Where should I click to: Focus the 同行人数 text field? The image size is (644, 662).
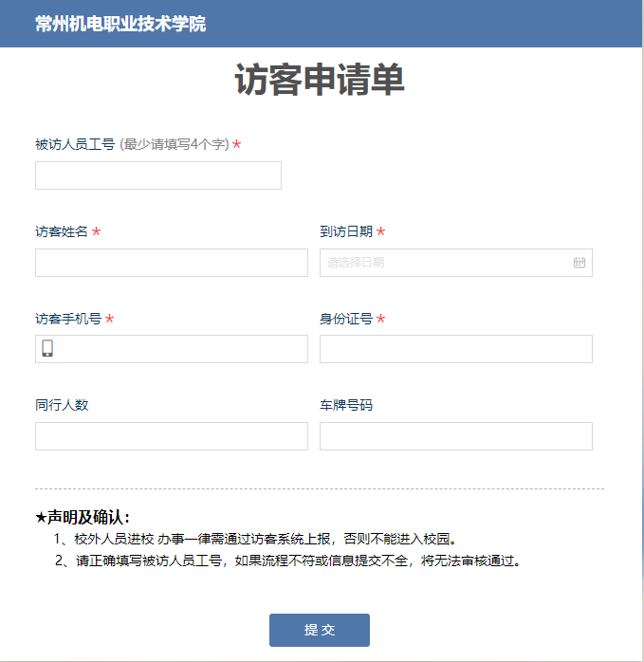[171, 436]
